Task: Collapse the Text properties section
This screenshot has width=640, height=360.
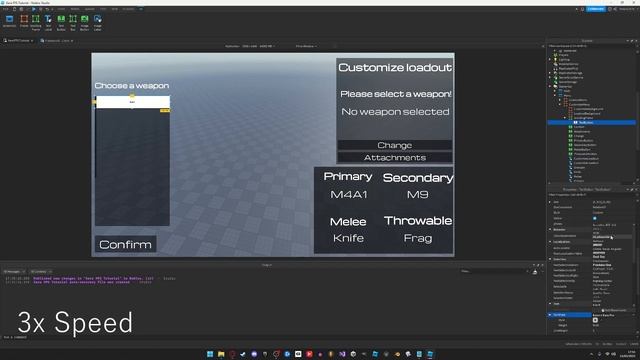Action: tap(550, 304)
